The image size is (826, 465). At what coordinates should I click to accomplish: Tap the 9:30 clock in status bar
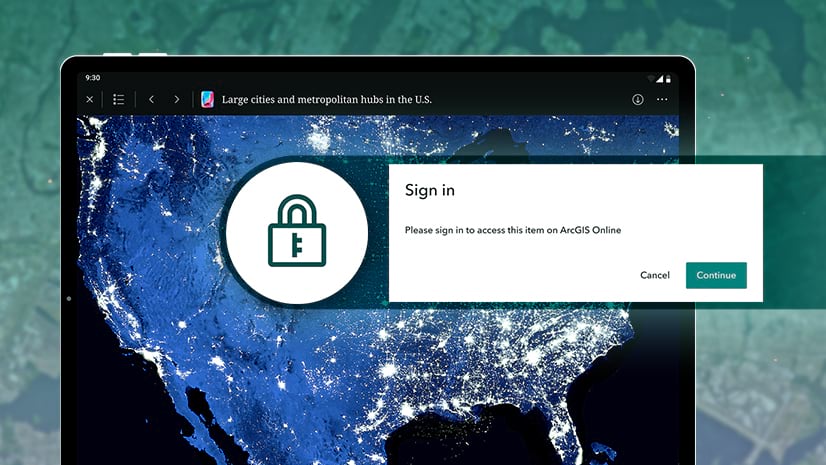click(93, 77)
